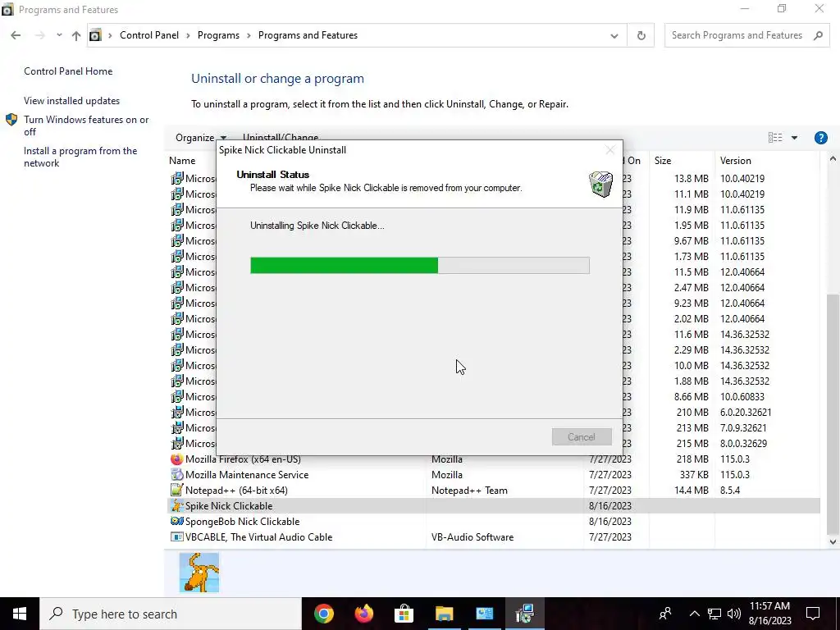Open Control Panel Home link
This screenshot has width=840, height=630.
coord(68,71)
